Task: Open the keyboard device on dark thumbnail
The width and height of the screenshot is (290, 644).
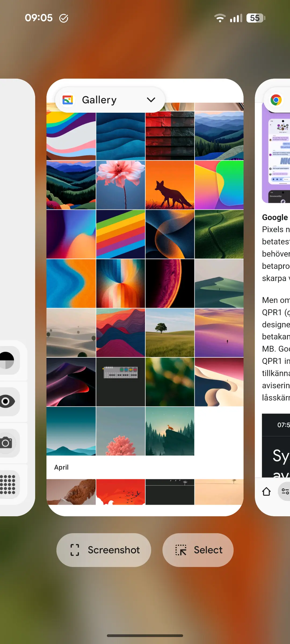Action: click(121, 382)
